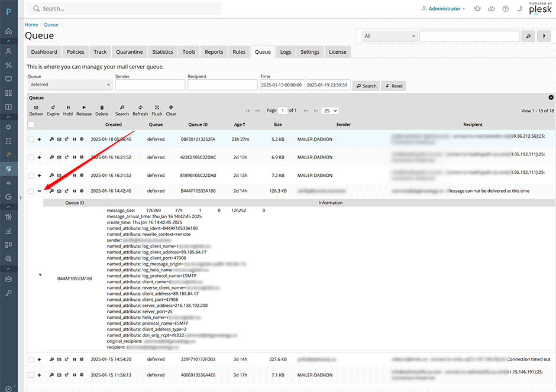Open the Logs tab

click(x=286, y=52)
